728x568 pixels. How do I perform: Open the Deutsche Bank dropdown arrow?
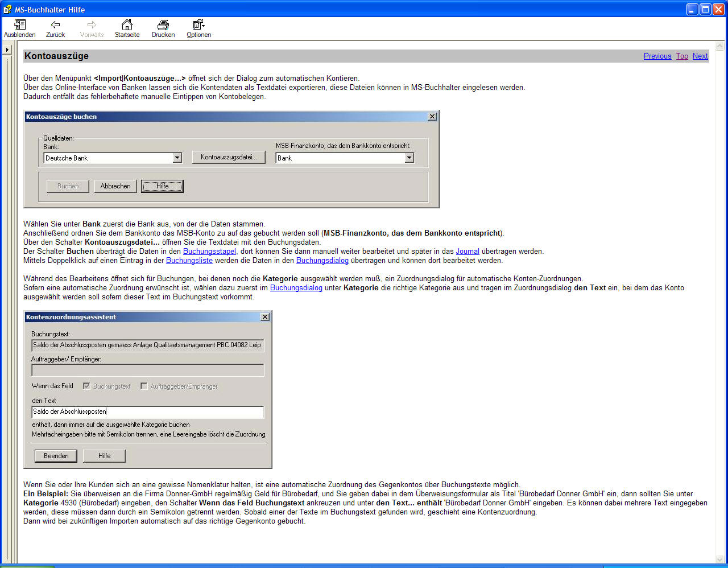tap(177, 158)
